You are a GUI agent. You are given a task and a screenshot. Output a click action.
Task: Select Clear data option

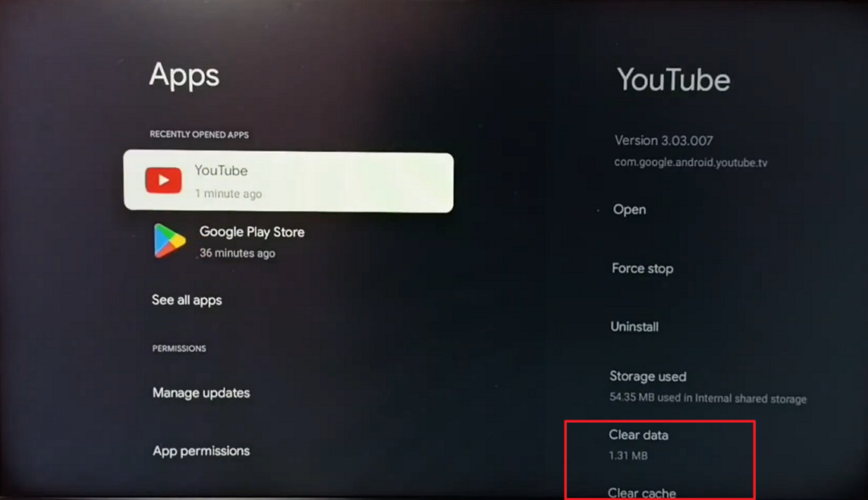(638, 445)
